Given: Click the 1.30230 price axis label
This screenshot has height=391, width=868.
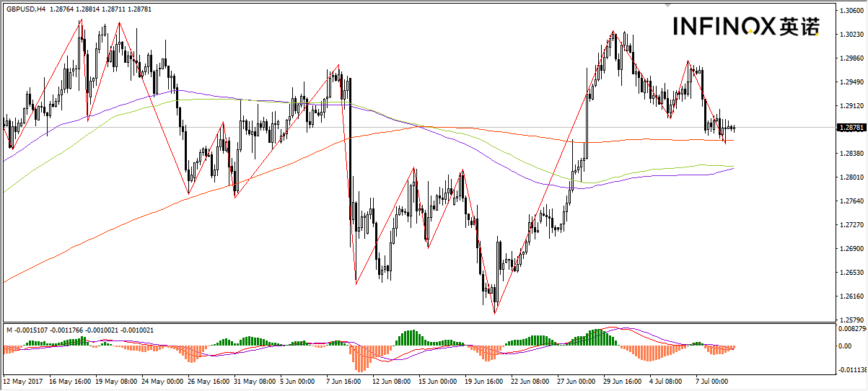Looking at the screenshot, I should (851, 34).
